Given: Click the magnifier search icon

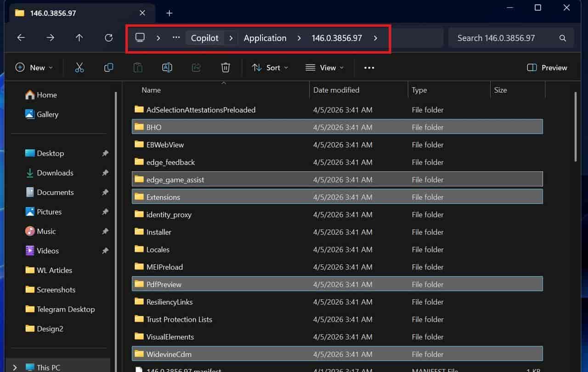Looking at the screenshot, I should coord(563,38).
